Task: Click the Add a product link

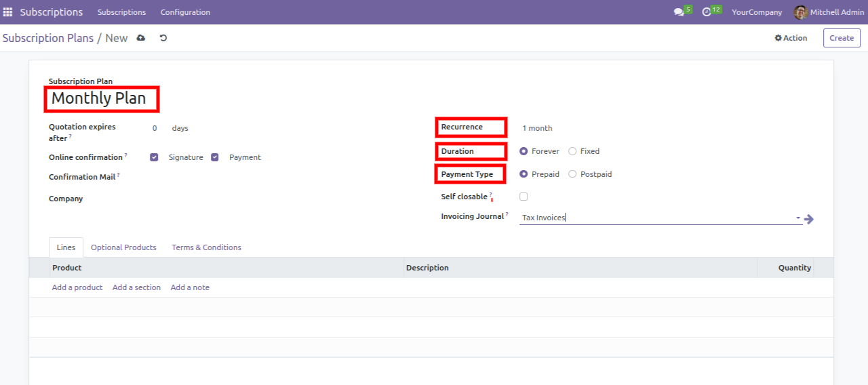Action: (x=77, y=287)
